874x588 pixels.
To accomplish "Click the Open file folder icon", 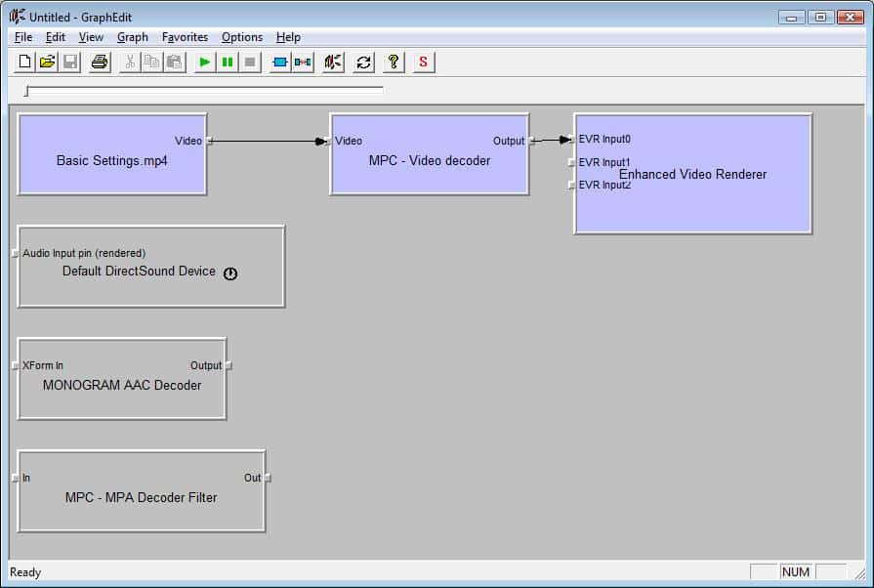I will pos(47,63).
